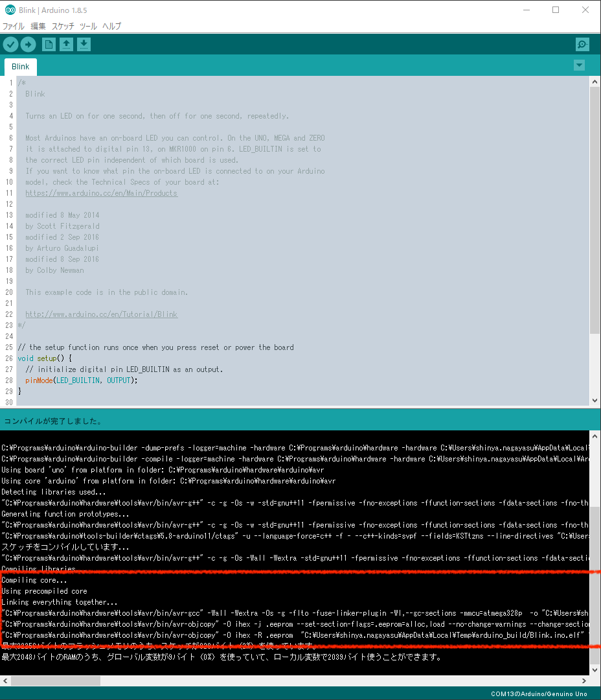Image resolution: width=601 pixels, height=700 pixels.
Task: Click 'by Colby Newman' comment line
Action: 54,270
